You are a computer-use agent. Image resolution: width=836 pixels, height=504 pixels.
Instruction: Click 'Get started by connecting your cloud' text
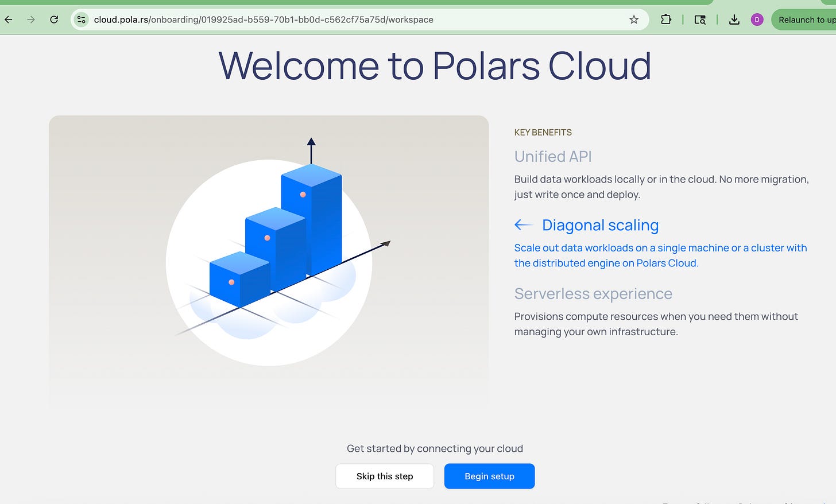pos(435,449)
